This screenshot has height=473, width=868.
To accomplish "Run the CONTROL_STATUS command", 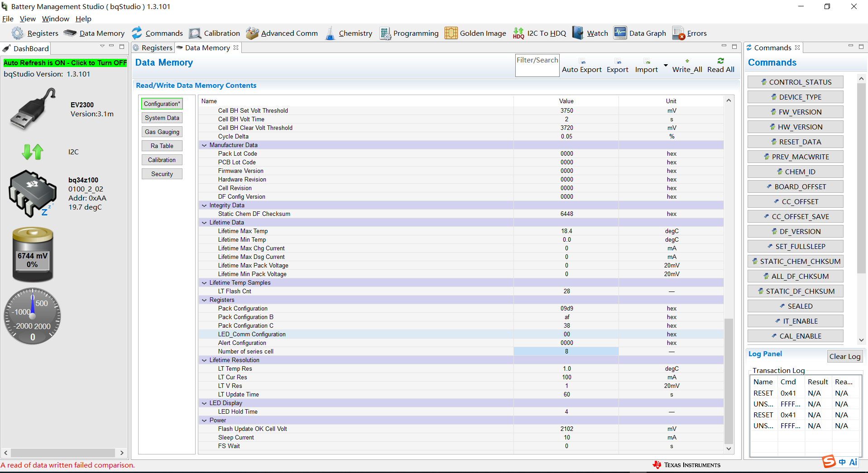I will point(796,82).
